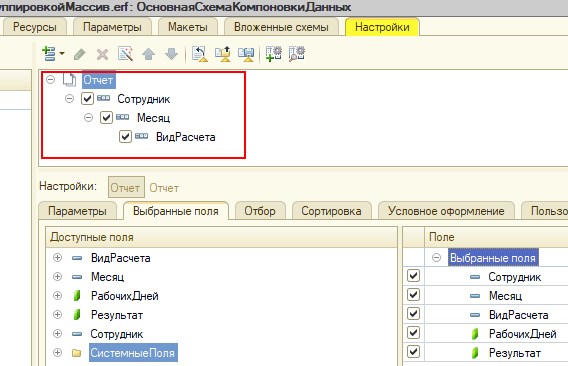Click the pencil edit icon in toolbar
Image resolution: width=568 pixels, height=366 pixels.
80,54
